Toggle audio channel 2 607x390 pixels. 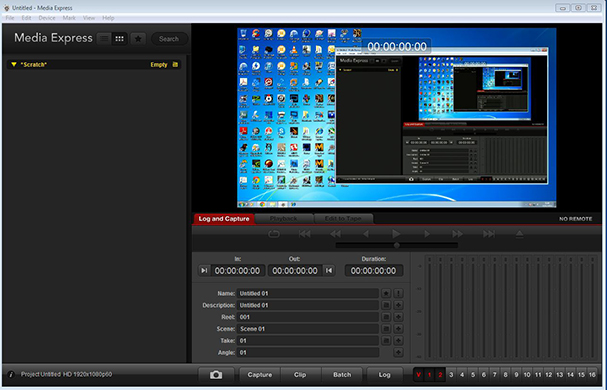(440, 375)
